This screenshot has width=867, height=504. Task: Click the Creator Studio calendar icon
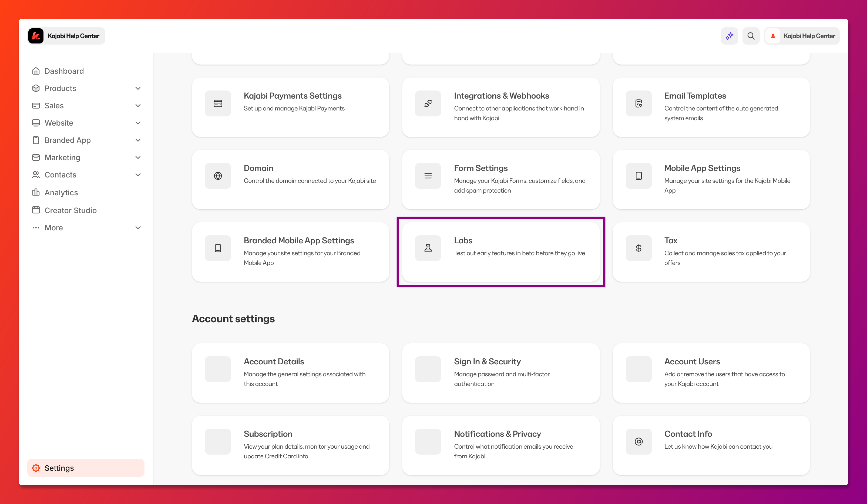click(36, 210)
